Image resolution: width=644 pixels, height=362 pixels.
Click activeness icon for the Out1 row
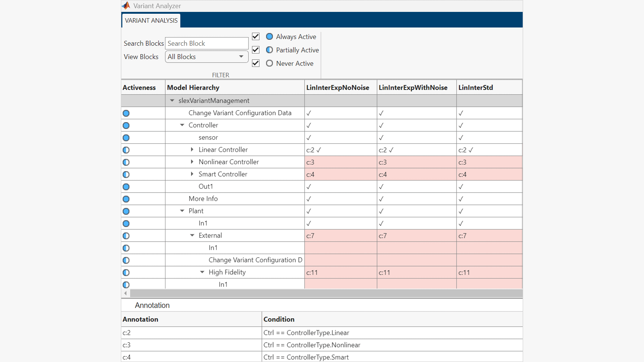click(126, 187)
